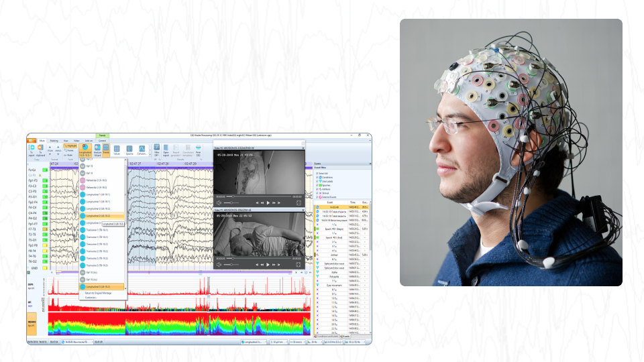Screen dimensions: 644x362
Task: Open the Video ribbon tab
Action: point(76,140)
